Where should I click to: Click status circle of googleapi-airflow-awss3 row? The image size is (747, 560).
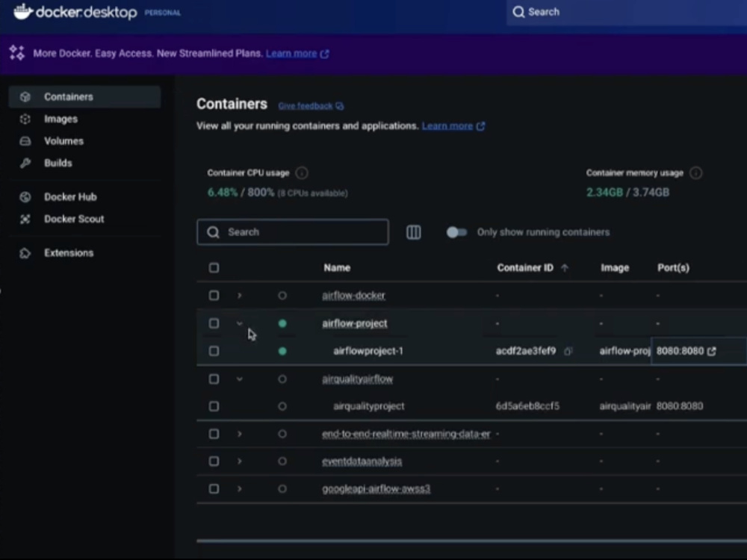282,489
